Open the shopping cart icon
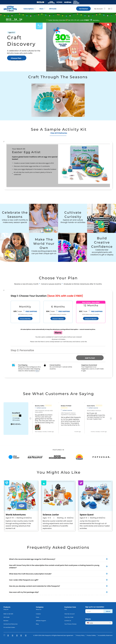Image resolution: width=116 pixels, height=644 pixels. coord(111,9)
